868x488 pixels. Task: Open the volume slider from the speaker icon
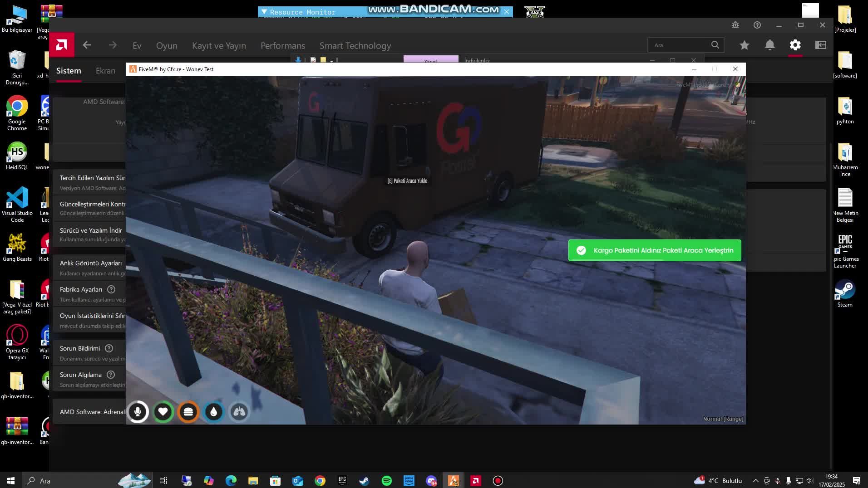point(810,481)
